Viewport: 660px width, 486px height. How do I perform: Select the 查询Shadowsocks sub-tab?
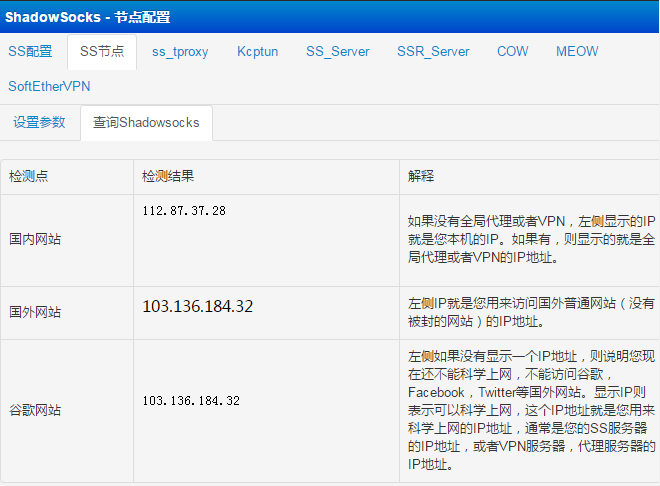[146, 122]
